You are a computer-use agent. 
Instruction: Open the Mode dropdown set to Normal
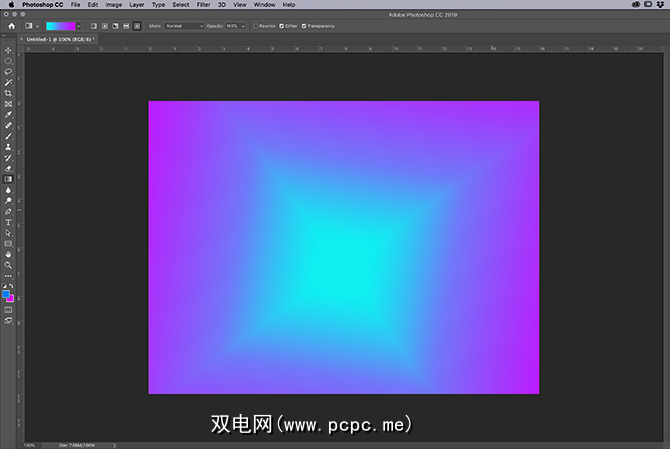[x=185, y=25]
